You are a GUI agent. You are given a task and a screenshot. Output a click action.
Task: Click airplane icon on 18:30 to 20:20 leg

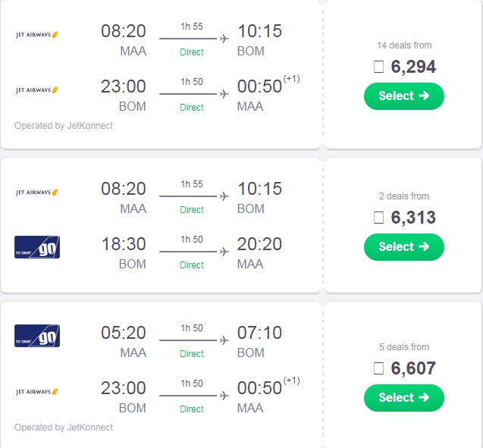click(224, 252)
